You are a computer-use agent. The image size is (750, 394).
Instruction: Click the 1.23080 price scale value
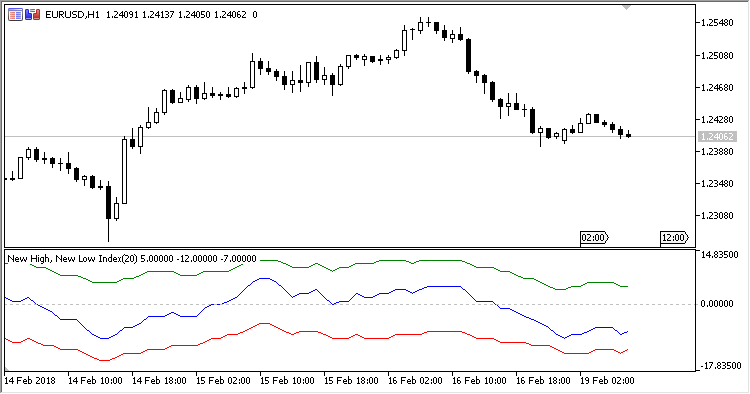coord(717,216)
